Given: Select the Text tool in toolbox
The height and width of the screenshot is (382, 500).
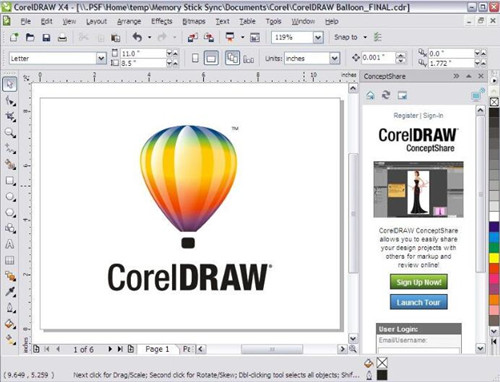Looking at the screenshot, I should coord(10,244).
